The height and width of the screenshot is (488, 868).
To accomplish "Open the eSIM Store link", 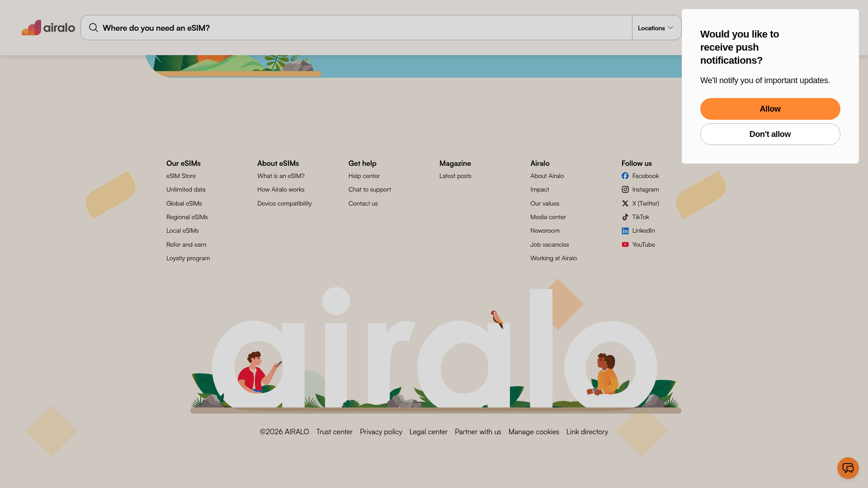I will (x=181, y=176).
